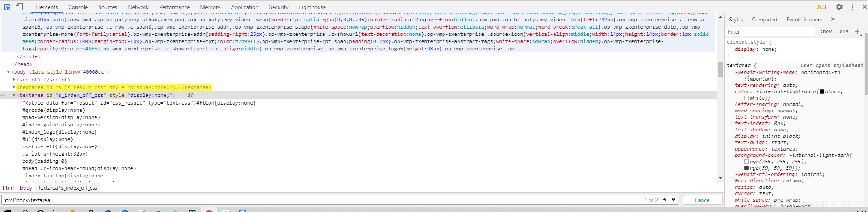Open the taskbar search icon
Screen dimensions: 868x212
pyautogui.click(x=25, y=210)
